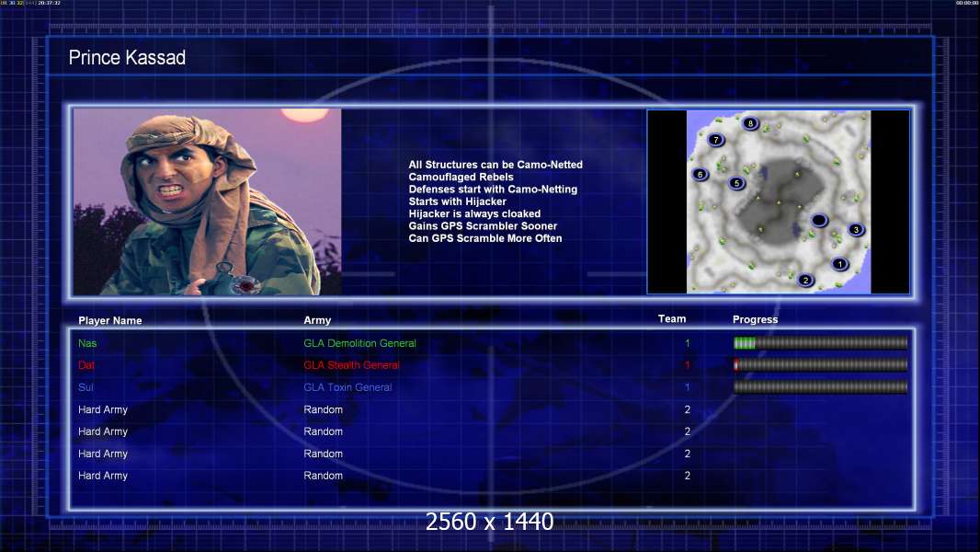Click the "Team" column header
Image resolution: width=980 pixels, height=552 pixels.
click(x=672, y=319)
